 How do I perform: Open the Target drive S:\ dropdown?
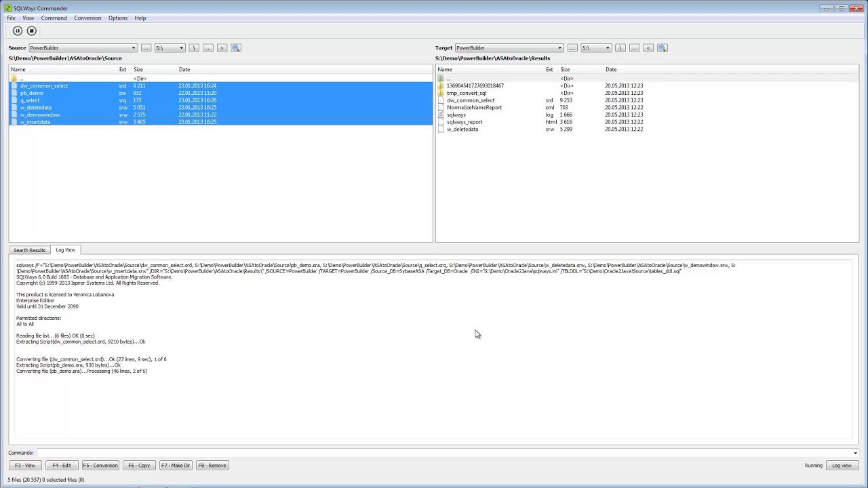coord(596,48)
